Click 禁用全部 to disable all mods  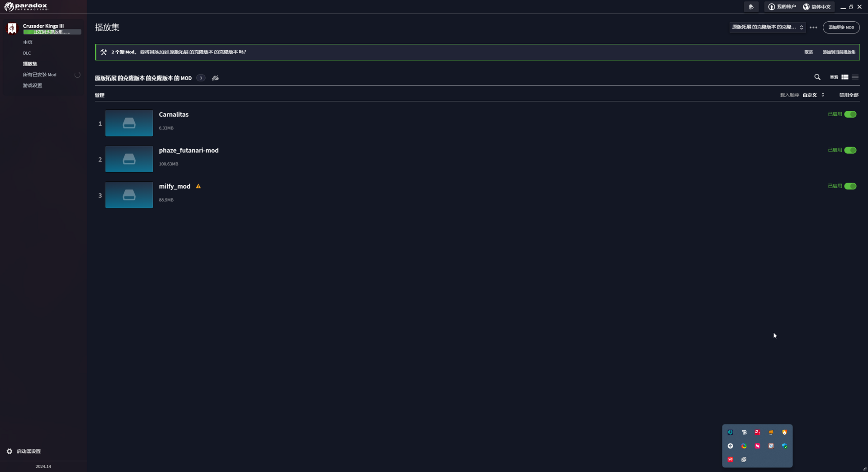[849, 95]
